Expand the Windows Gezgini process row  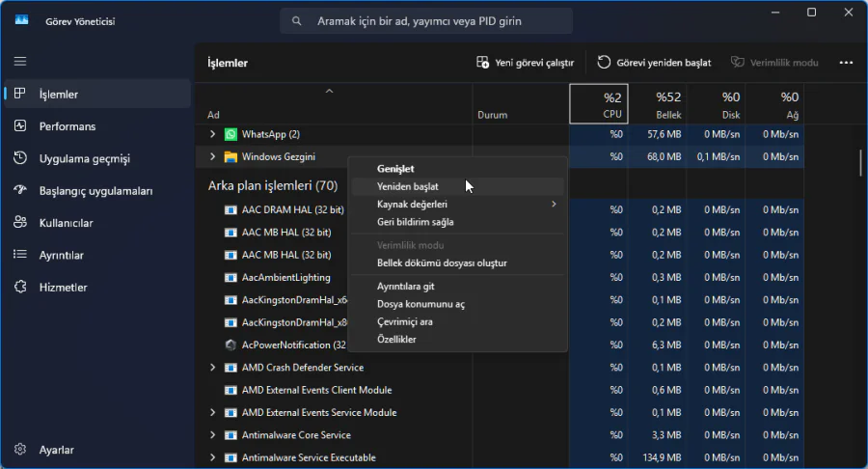(212, 156)
